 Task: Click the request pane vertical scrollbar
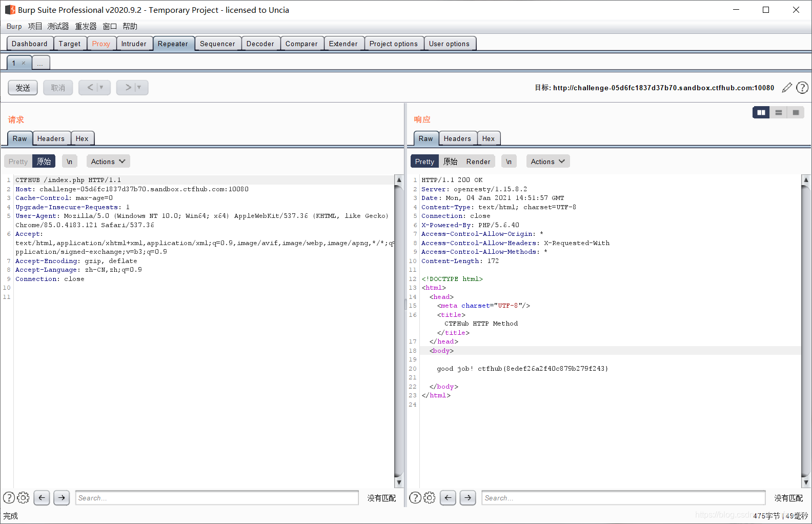398,331
